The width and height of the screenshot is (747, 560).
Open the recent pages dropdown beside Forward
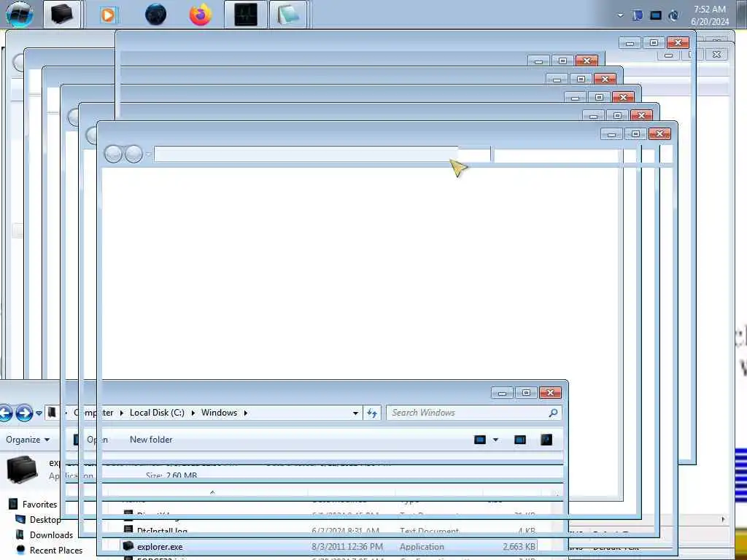pyautogui.click(x=39, y=413)
